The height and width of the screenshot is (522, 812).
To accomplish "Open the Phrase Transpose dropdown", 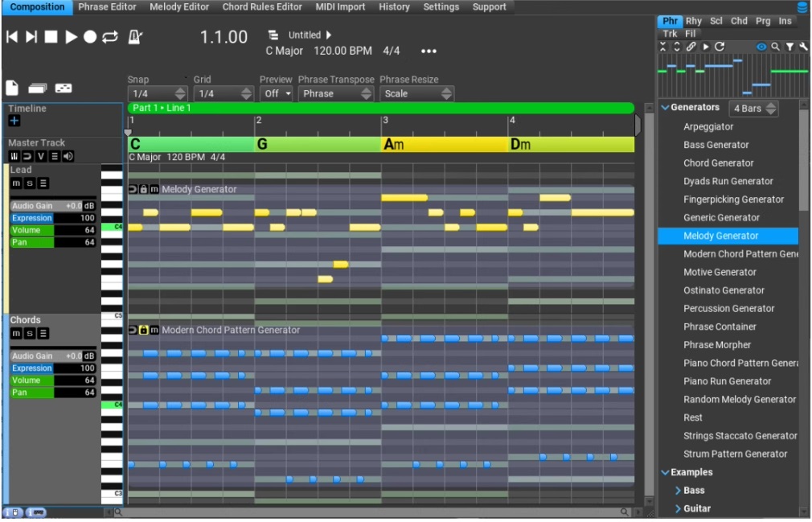I will [336, 93].
